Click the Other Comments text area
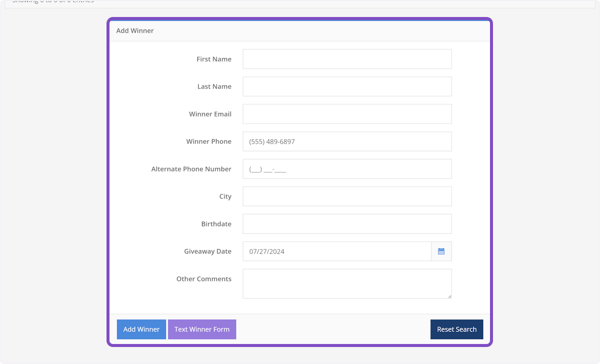 tap(347, 283)
